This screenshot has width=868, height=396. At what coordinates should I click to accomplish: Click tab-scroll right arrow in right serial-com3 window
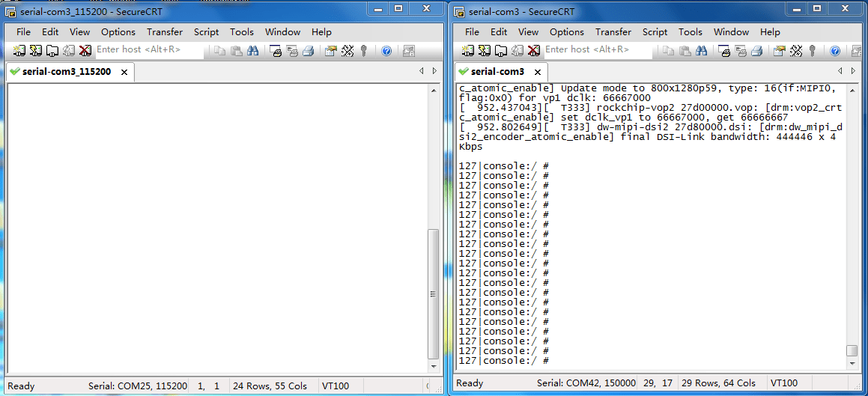tap(852, 71)
